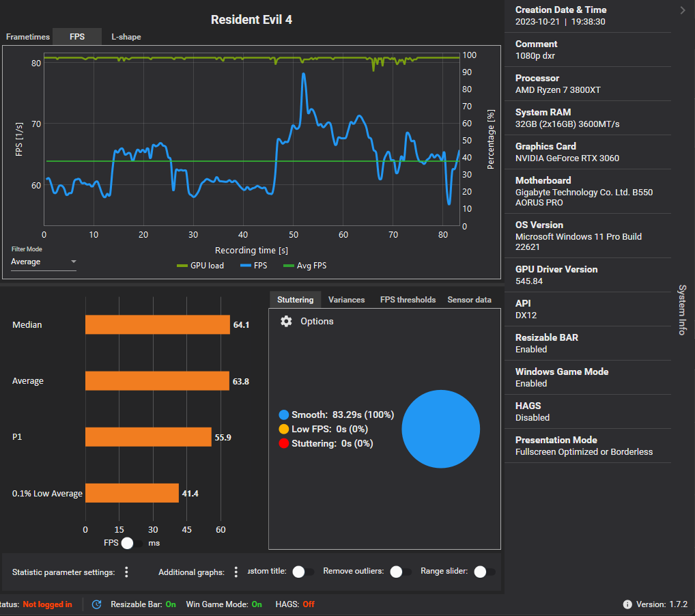Viewport: 695px width, 616px height.
Task: Click the Low FPS: 0s (0%) label
Action: pyautogui.click(x=330, y=429)
